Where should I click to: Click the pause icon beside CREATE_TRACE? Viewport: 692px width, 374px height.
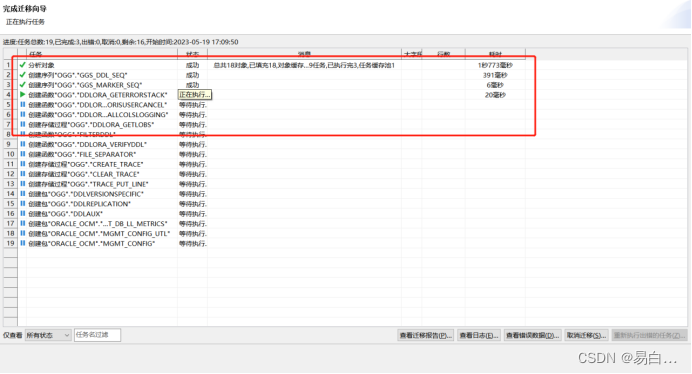23,164
